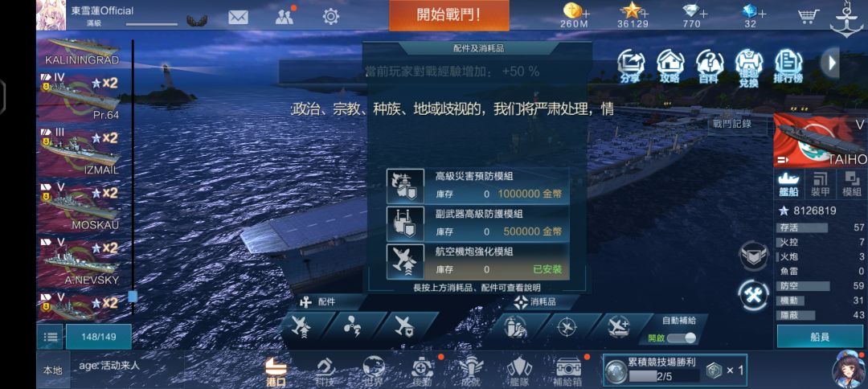Open the 補給箱 supply crate icon

tap(568, 371)
